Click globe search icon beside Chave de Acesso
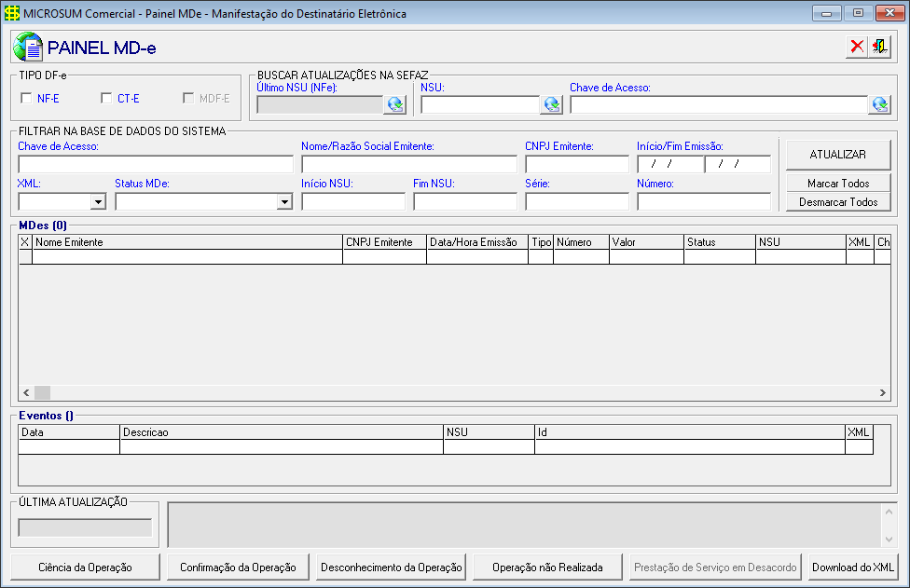This screenshot has width=910, height=588. [x=879, y=104]
